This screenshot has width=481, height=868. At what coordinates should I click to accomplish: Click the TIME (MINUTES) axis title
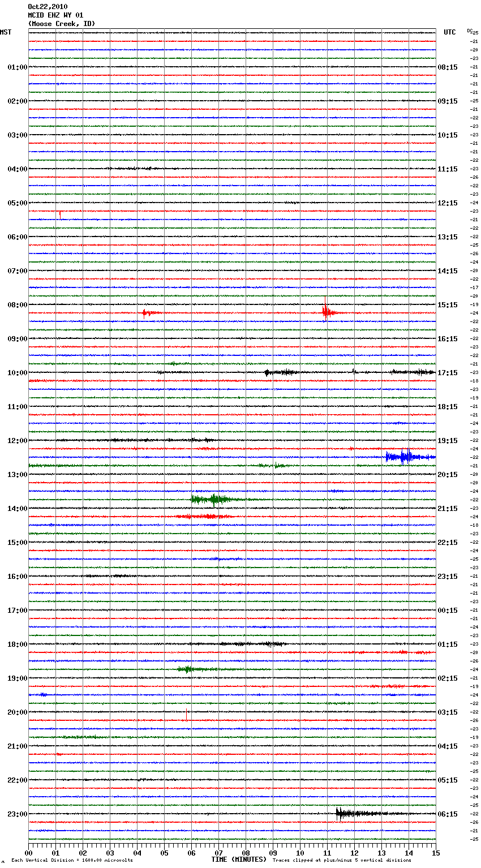(239, 860)
